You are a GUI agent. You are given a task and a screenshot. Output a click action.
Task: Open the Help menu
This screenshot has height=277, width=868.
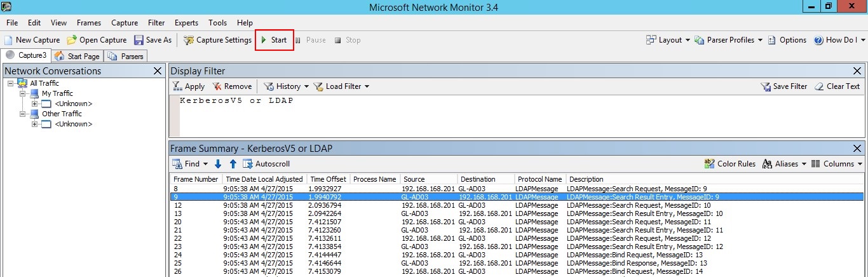pos(245,23)
